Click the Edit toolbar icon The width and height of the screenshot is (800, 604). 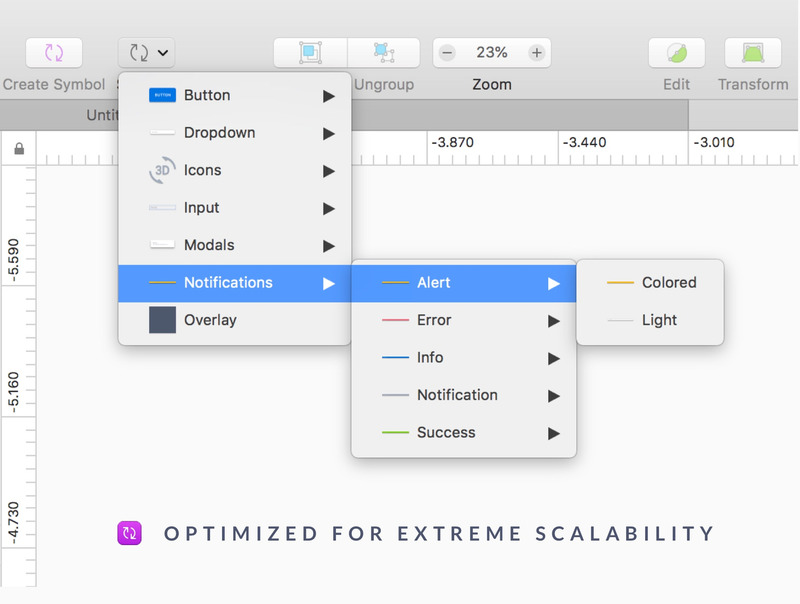(x=677, y=53)
